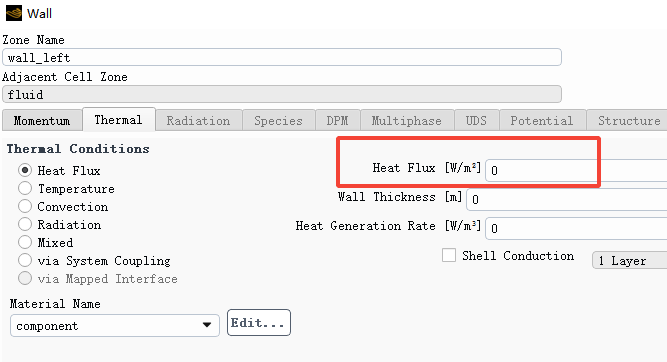
Task: Pick the Radiation thermal condition option
Action: (x=25, y=224)
